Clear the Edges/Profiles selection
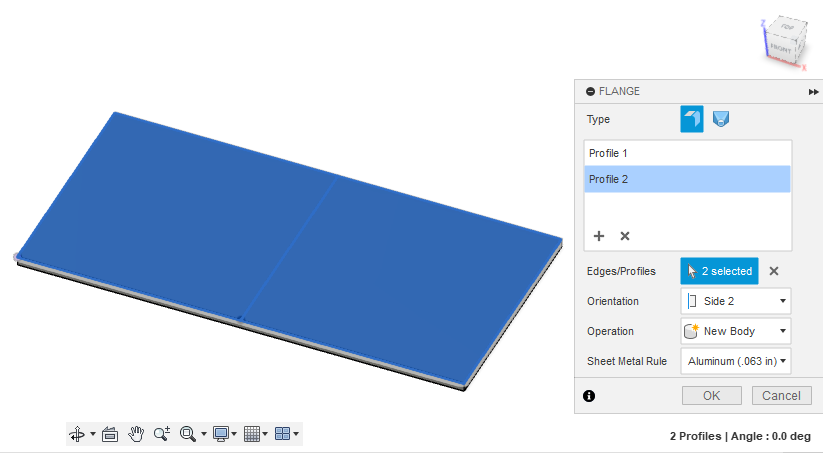 point(774,271)
